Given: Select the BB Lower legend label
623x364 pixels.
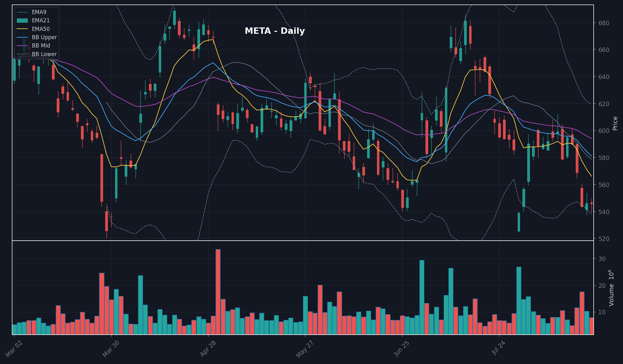Looking at the screenshot, I should coord(44,54).
